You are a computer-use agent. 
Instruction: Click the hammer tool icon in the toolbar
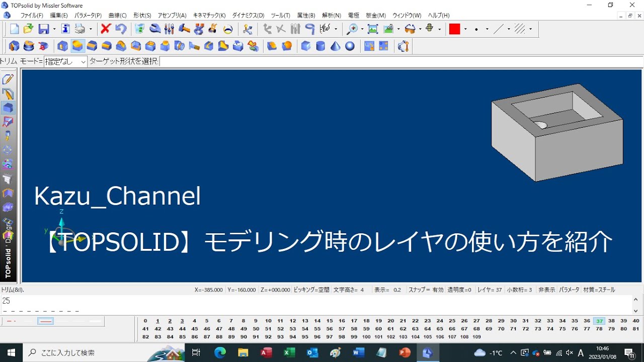click(x=184, y=29)
